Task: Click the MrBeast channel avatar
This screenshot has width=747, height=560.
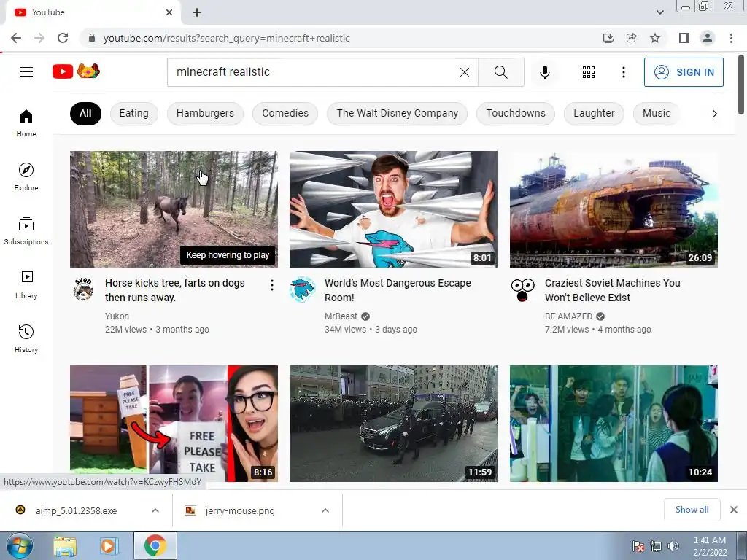Action: point(302,289)
